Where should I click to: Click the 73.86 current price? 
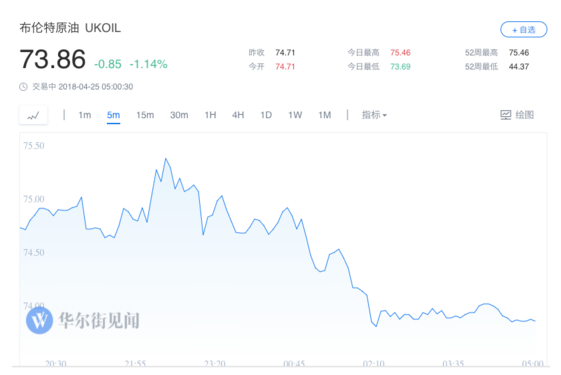pyautogui.click(x=53, y=59)
